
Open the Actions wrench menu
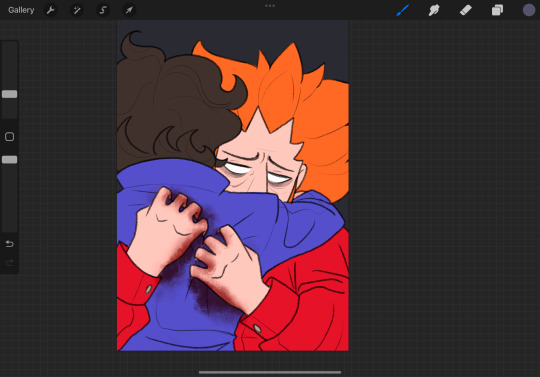(x=51, y=10)
